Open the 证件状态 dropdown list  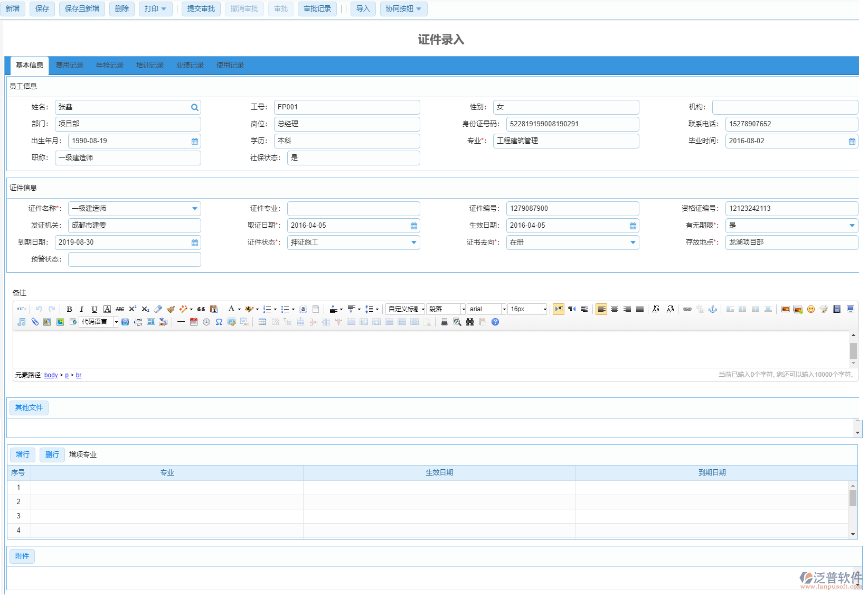pos(414,243)
